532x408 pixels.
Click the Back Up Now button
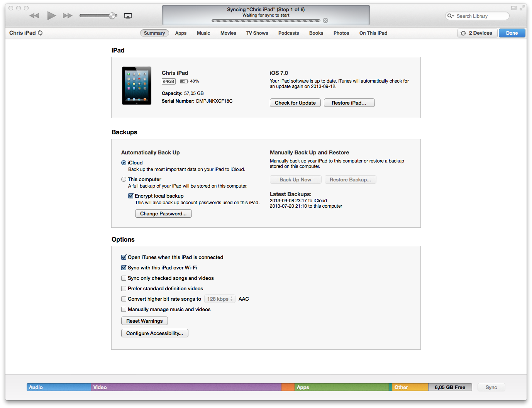coord(295,179)
